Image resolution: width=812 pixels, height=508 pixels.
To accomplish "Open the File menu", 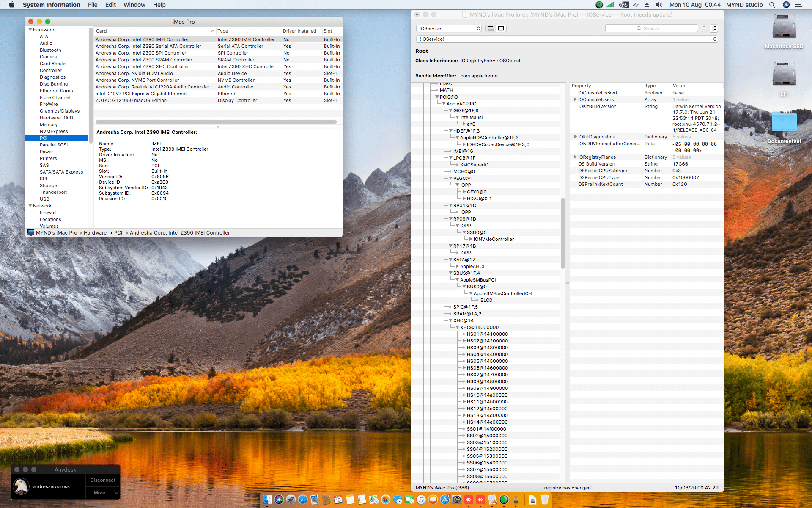I will pos(93,5).
